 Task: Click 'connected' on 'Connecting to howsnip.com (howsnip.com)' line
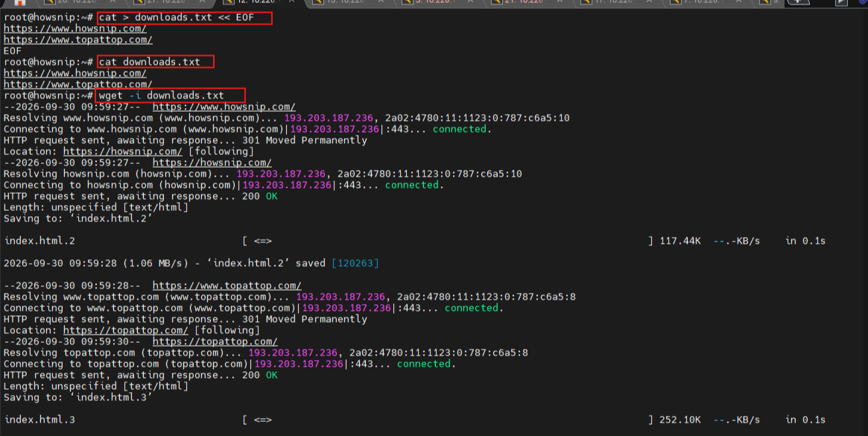tap(412, 185)
